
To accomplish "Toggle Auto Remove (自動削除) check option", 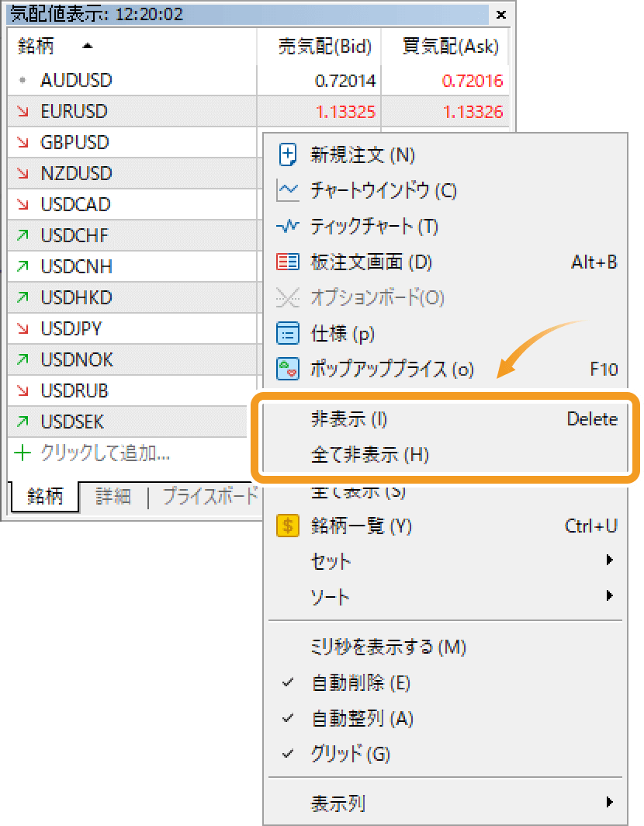I will pyautogui.click(x=445, y=682).
